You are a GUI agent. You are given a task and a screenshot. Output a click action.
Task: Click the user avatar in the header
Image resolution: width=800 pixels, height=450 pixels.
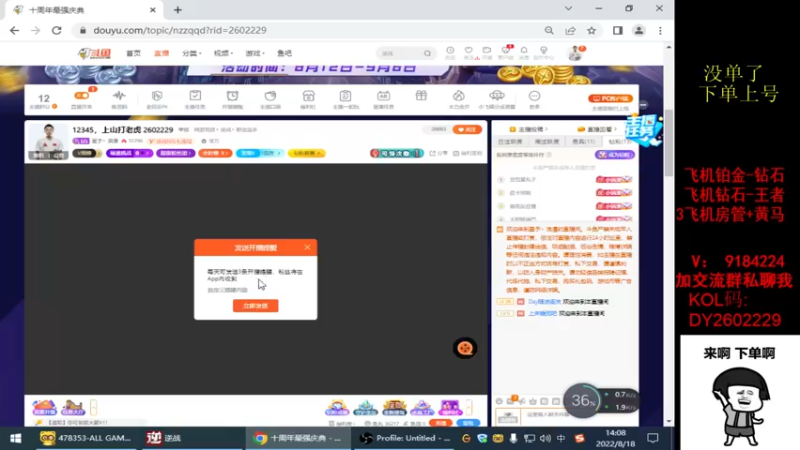576,53
